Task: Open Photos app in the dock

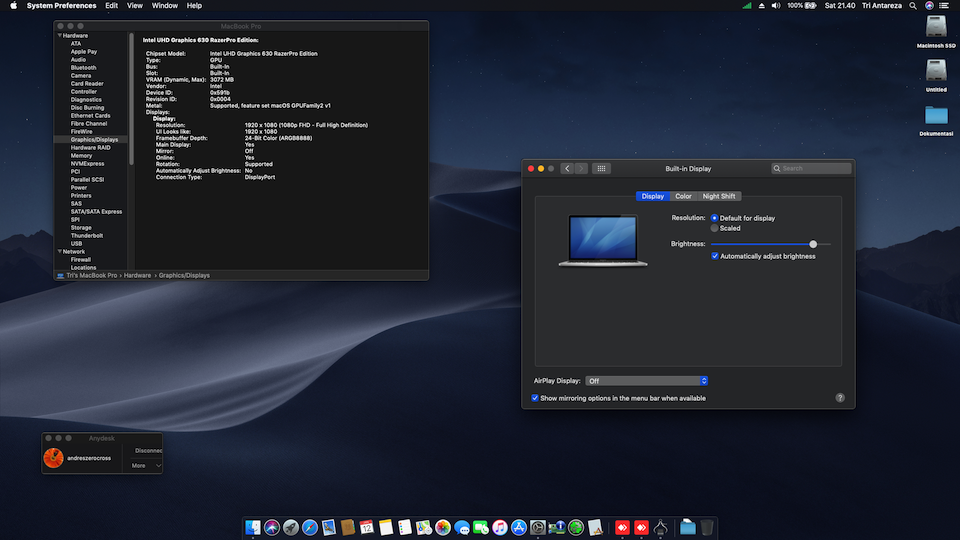Action: pos(442,527)
